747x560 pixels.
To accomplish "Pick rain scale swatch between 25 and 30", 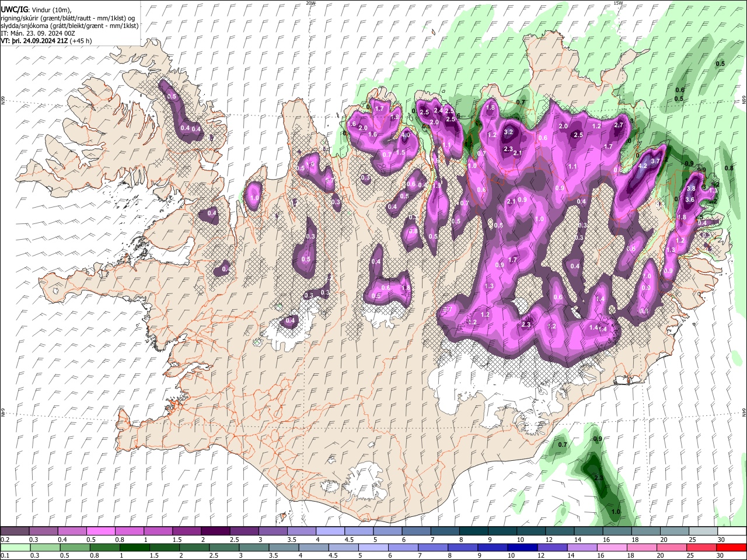I will pos(702,547).
